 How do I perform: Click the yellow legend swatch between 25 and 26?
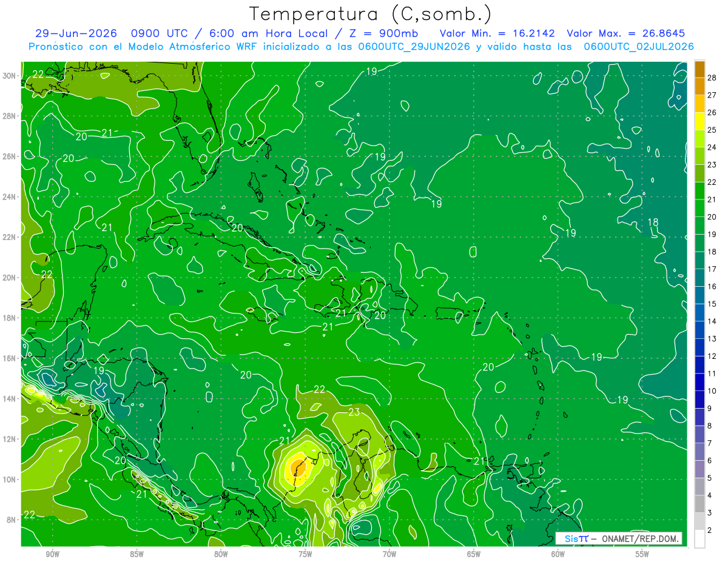tap(699, 121)
